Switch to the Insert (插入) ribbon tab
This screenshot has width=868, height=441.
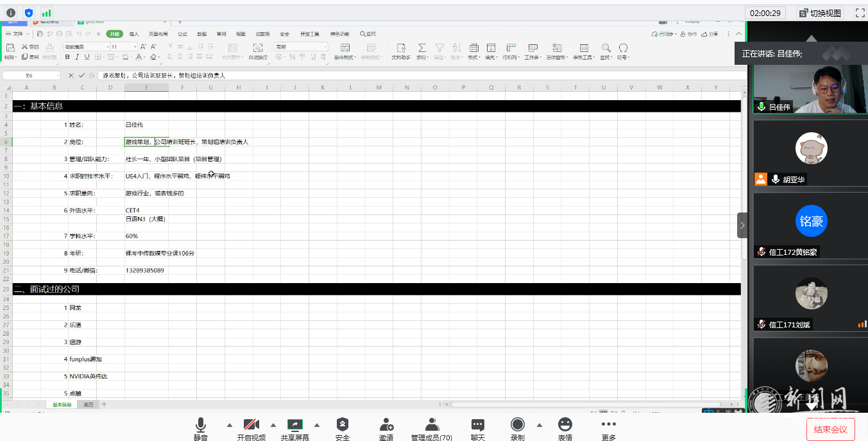[x=133, y=34]
